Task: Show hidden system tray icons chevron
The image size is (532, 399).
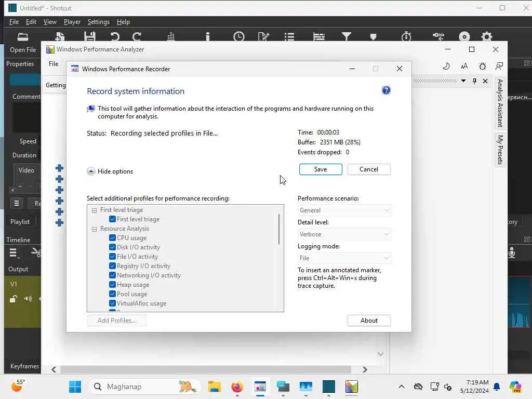Action: tap(402, 387)
